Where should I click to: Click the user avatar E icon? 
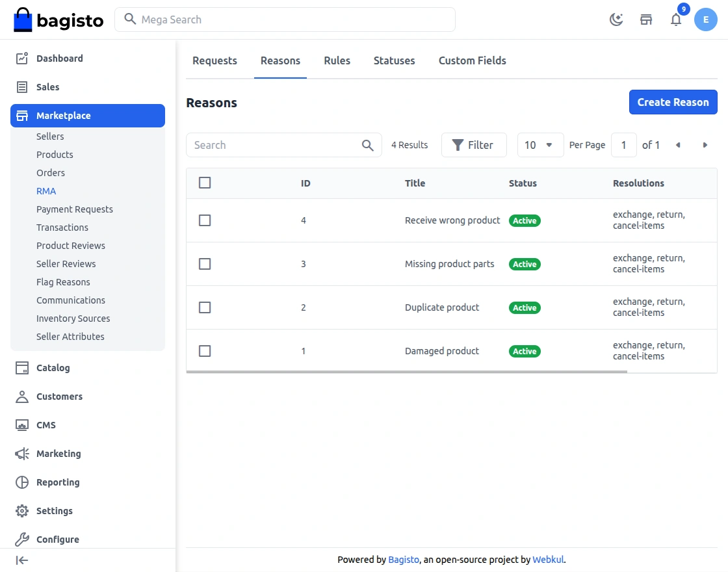705,19
